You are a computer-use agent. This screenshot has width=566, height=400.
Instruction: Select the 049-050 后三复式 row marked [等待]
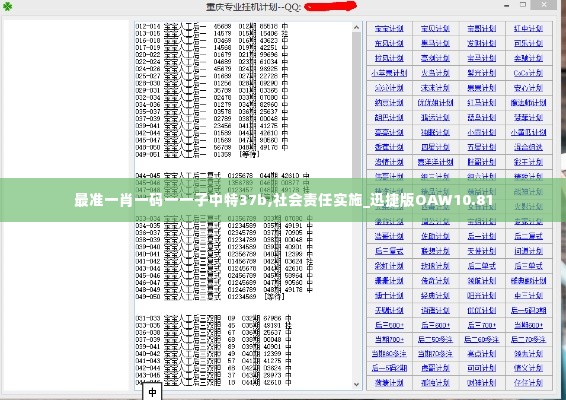pos(210,297)
